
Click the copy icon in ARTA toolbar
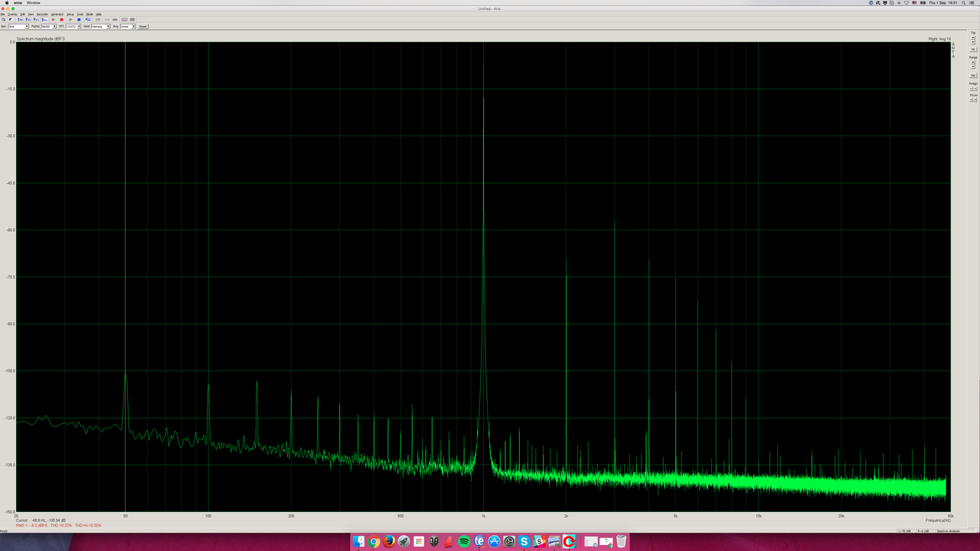[4, 20]
